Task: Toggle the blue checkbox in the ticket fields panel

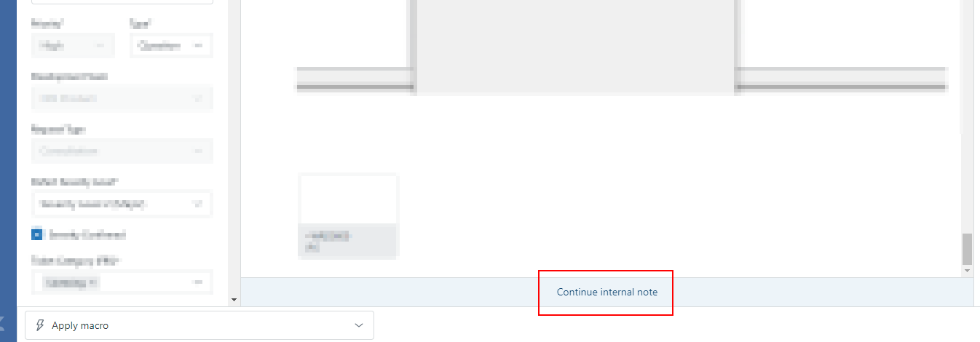Action: 37,234
